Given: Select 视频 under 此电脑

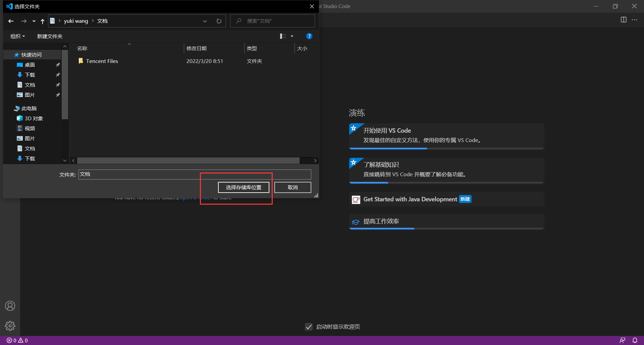Looking at the screenshot, I should pos(30,128).
